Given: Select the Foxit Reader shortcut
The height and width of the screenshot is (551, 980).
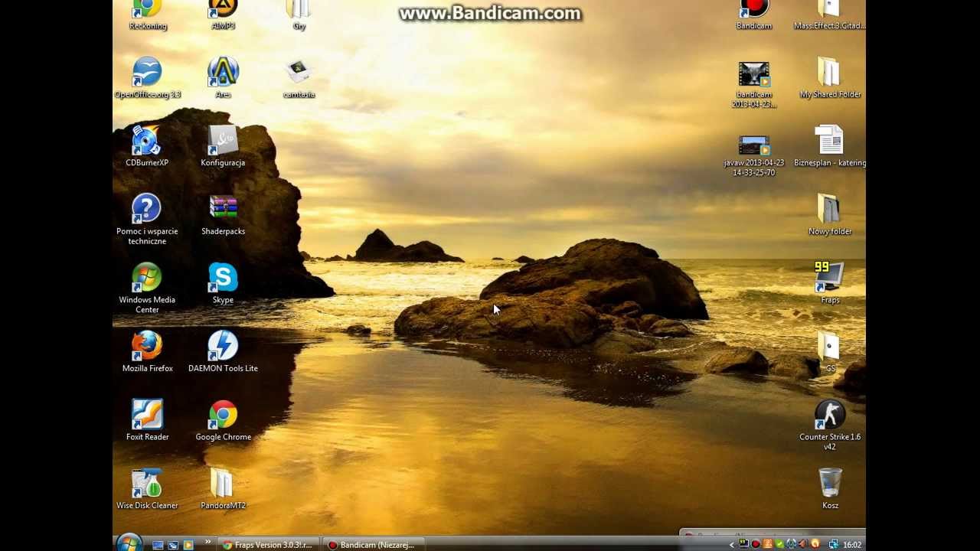Looking at the screenshot, I should (147, 420).
